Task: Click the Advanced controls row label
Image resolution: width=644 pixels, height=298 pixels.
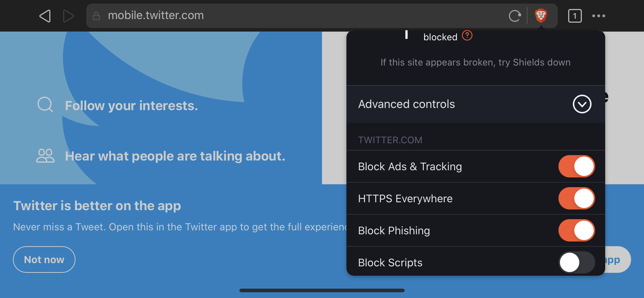Action: (x=406, y=104)
